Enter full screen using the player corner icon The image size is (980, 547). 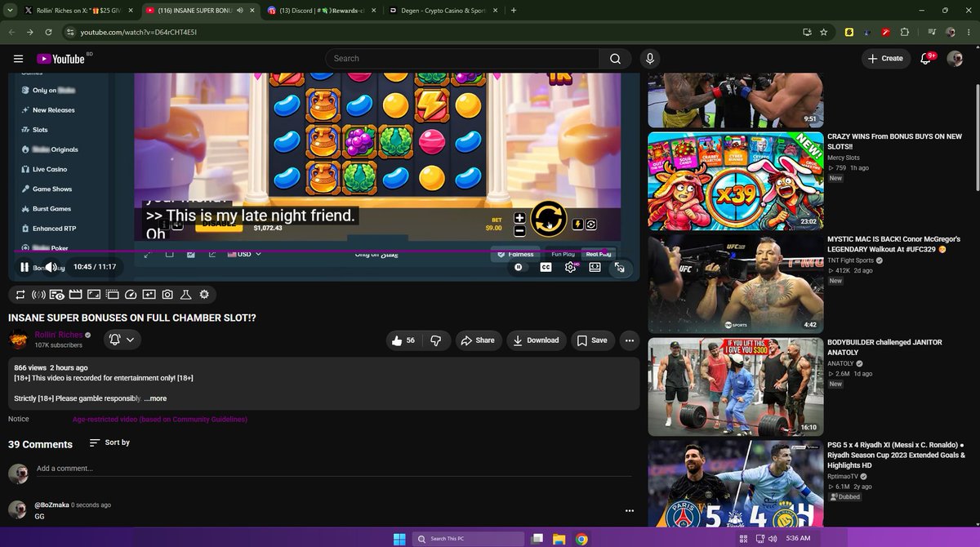(x=620, y=267)
